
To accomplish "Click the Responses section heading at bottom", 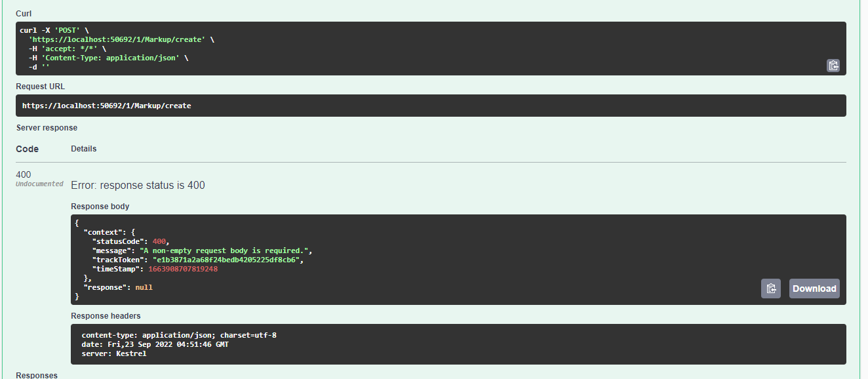I will pos(37,375).
